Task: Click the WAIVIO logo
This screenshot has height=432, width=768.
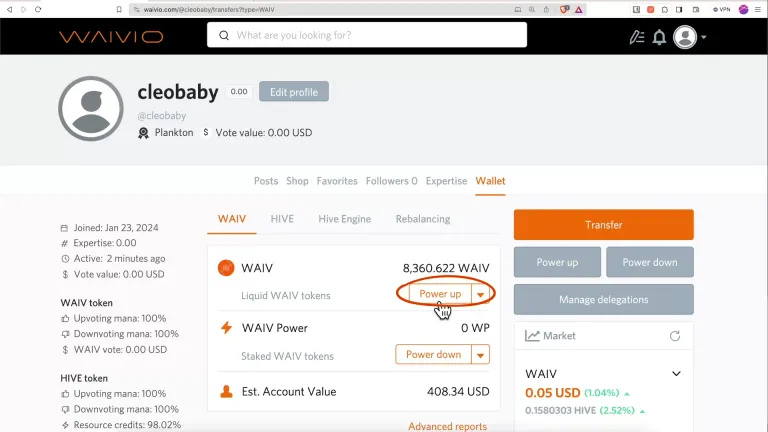Action: point(111,37)
